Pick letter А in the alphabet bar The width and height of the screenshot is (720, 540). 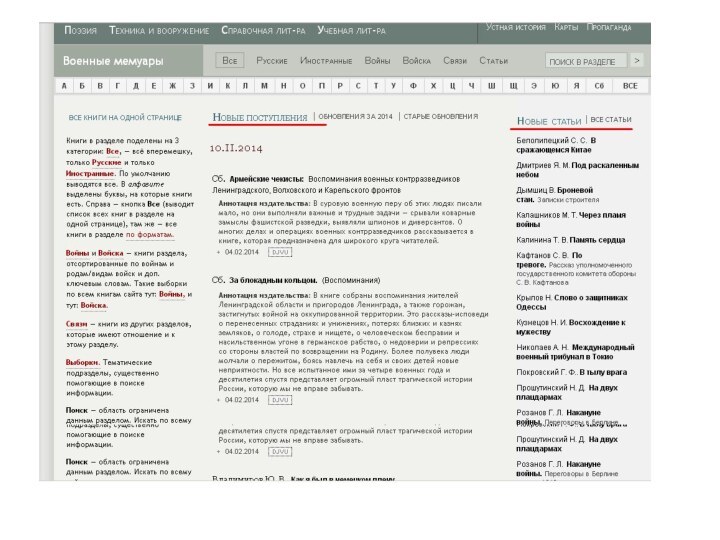tap(66, 86)
